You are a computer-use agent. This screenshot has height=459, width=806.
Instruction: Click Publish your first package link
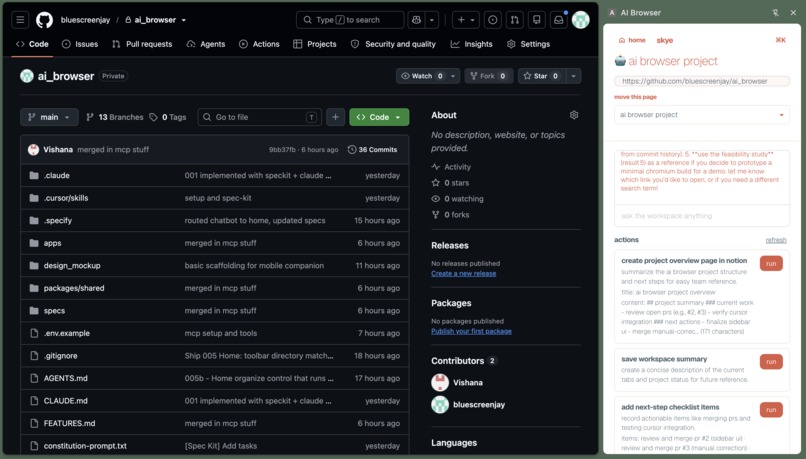[x=471, y=332]
